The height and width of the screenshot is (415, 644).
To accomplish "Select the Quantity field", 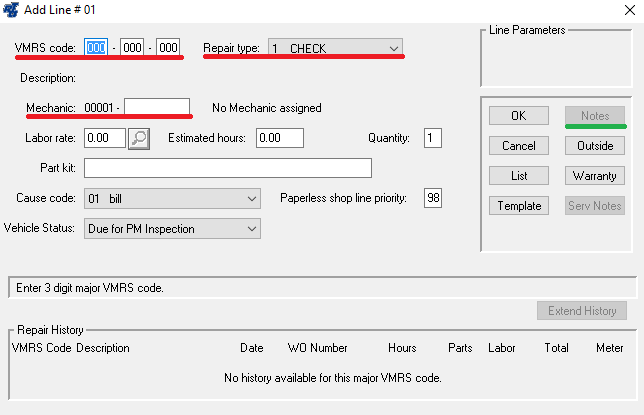I will point(432,138).
